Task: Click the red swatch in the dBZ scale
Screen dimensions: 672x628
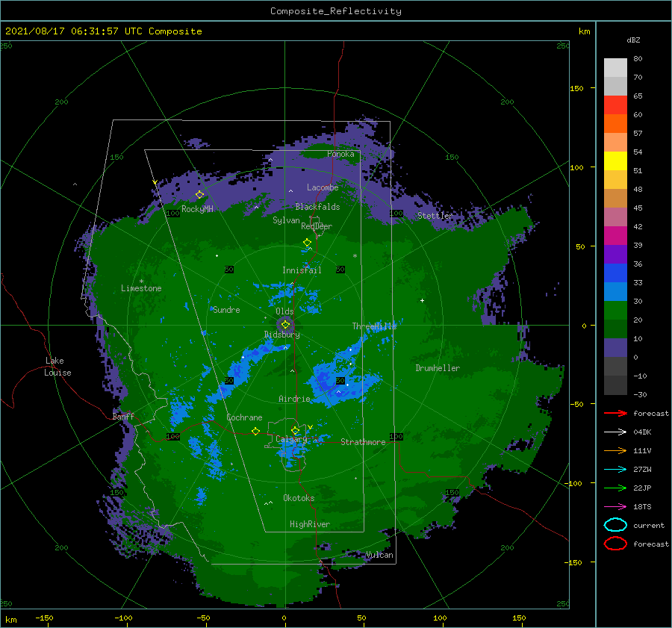Action: pyautogui.click(x=615, y=105)
